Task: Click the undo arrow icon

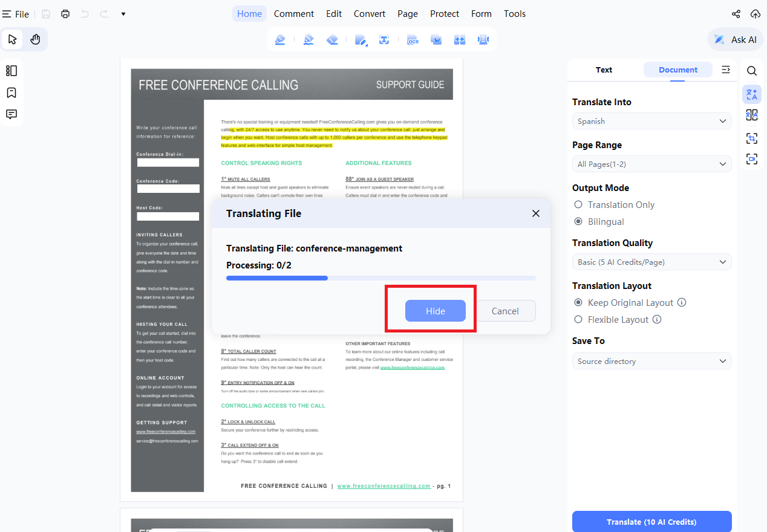Action: click(x=85, y=14)
